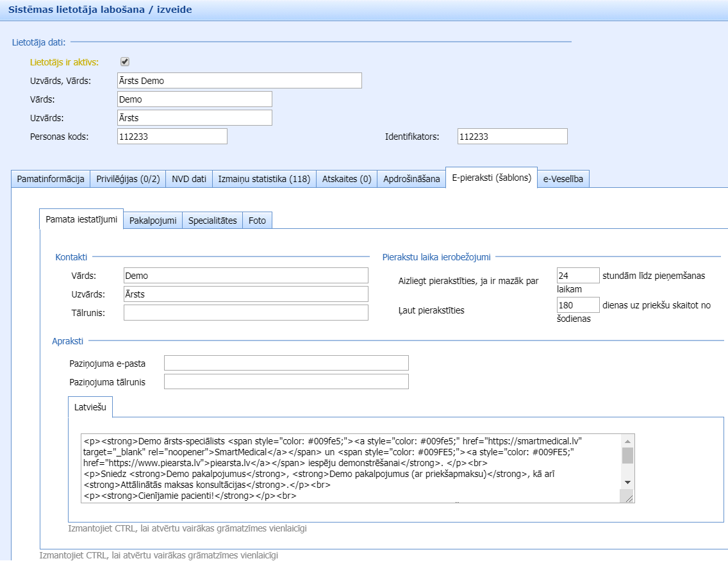
Task: Open the NVD dati tab
Action: (189, 179)
